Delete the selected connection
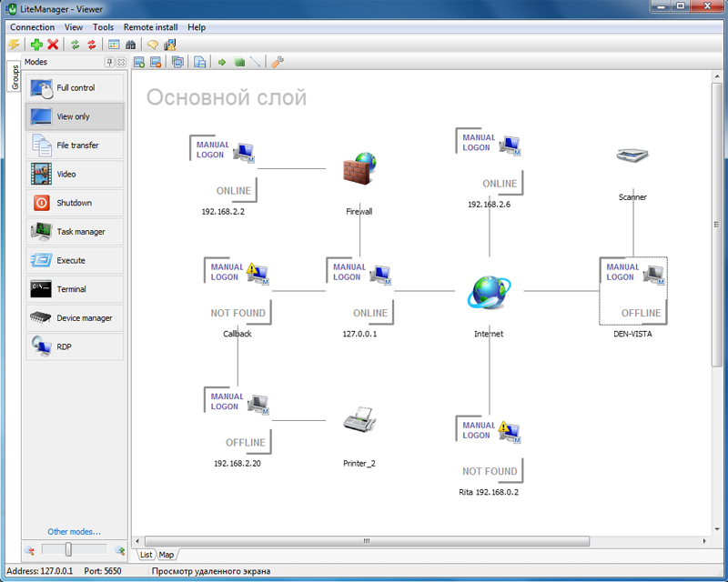This screenshot has width=728, height=582. tap(52, 45)
